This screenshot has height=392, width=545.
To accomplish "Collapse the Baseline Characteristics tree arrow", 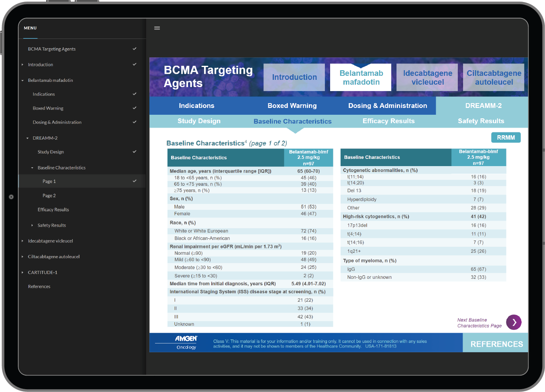I will tap(32, 168).
